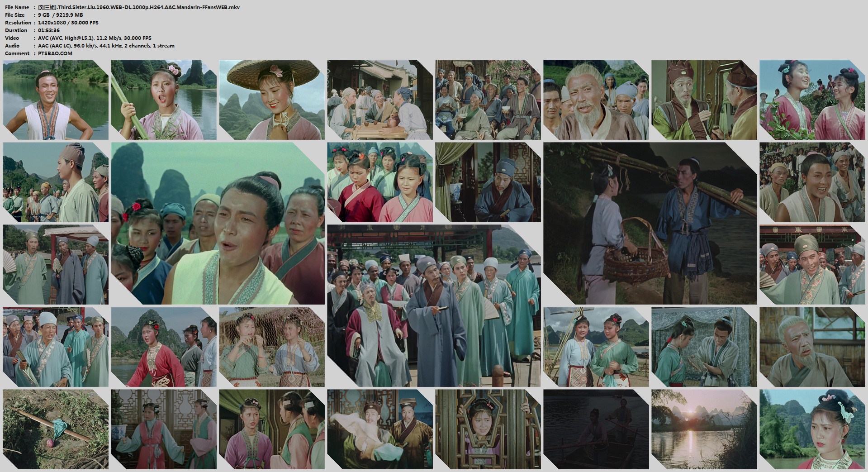Open thumbnail of woman and man examining cloth
Screen dimensions: 868x472
[x=704, y=347]
